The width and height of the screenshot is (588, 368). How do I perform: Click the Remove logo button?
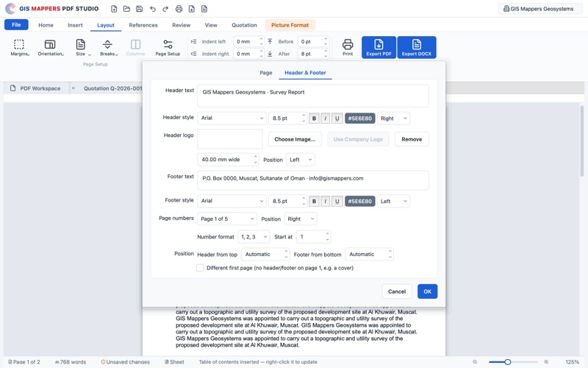click(412, 139)
